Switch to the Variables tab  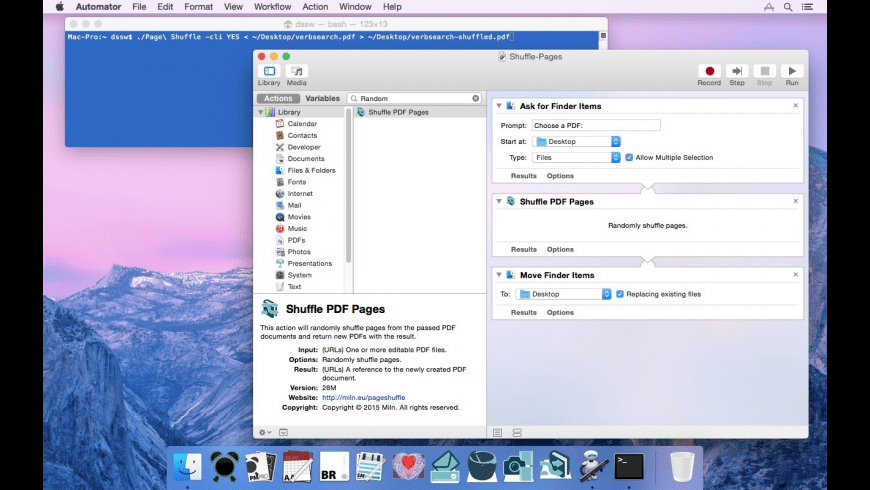[322, 98]
